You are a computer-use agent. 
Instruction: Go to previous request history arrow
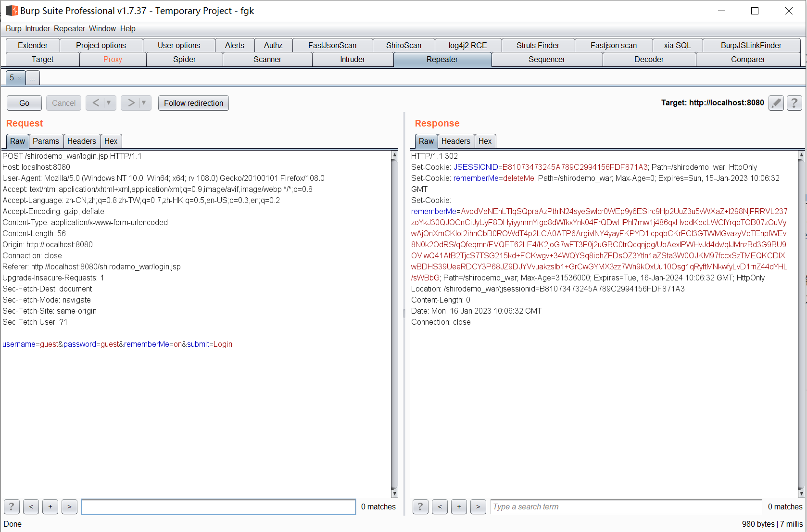[x=96, y=103]
